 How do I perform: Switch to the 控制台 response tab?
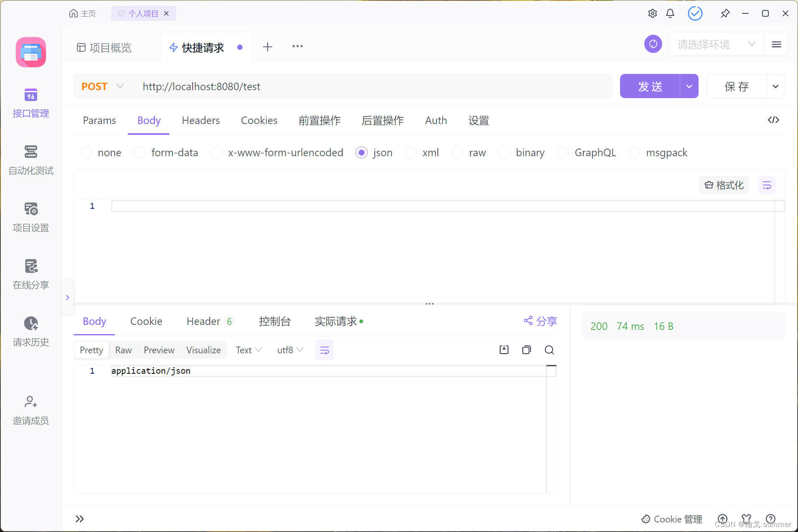[x=274, y=321]
